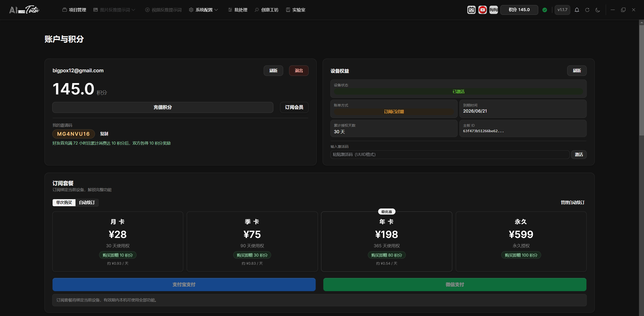Open the YouTube channel icon
The width and height of the screenshot is (644, 316).
coord(482,10)
